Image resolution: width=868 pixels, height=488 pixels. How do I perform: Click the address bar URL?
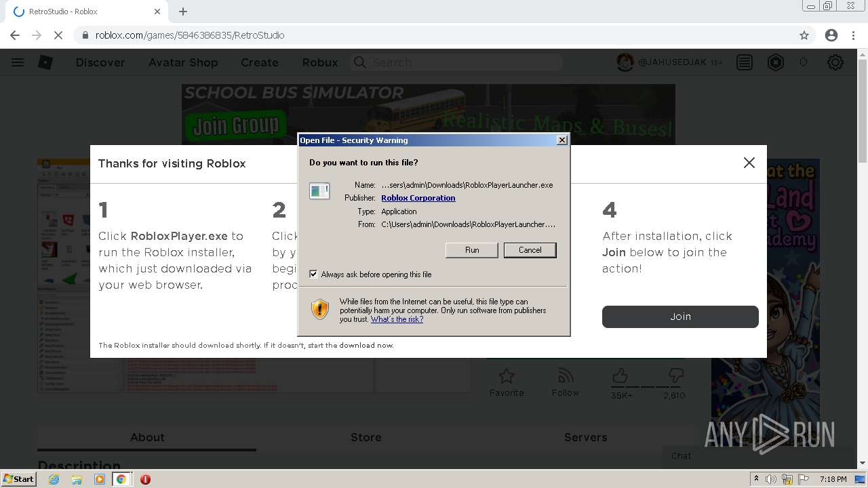[190, 35]
